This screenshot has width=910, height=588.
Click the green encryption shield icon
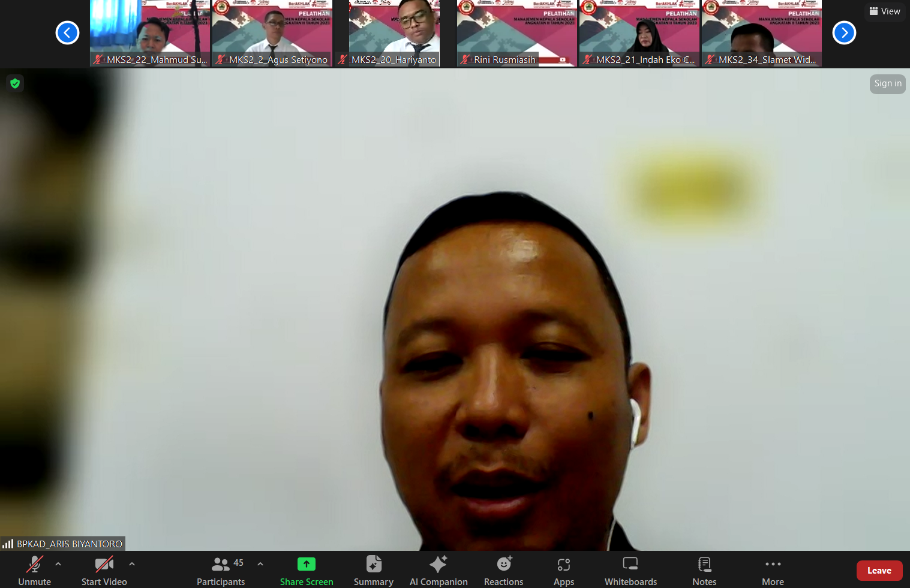15,83
